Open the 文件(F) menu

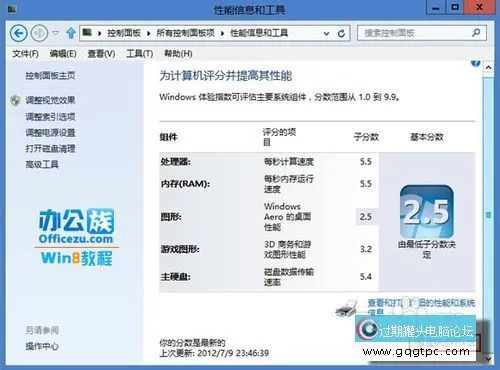(x=25, y=54)
